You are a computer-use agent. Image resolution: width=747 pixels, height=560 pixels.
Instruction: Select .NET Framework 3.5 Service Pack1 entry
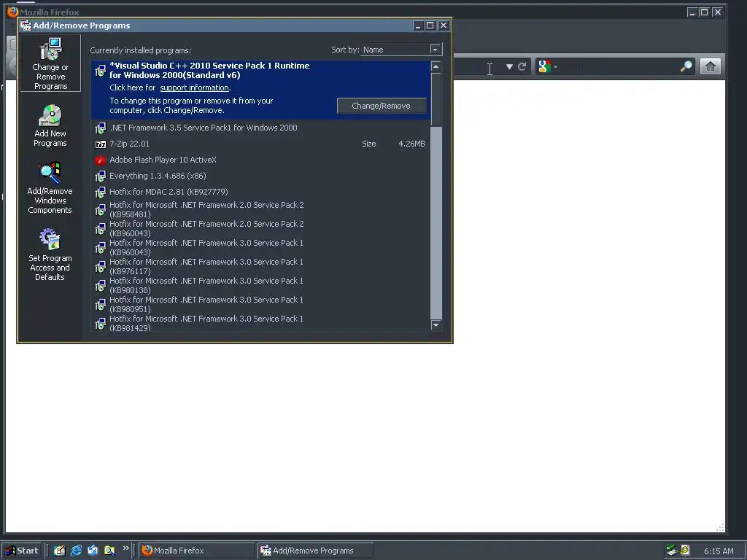(x=260, y=128)
